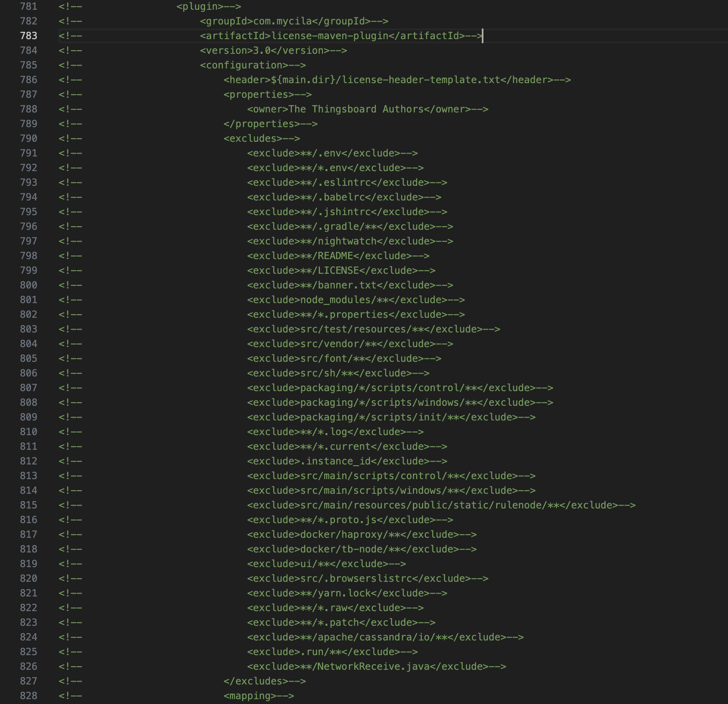Click the version 3.0 line
The width and height of the screenshot is (728, 704).
click(x=273, y=51)
